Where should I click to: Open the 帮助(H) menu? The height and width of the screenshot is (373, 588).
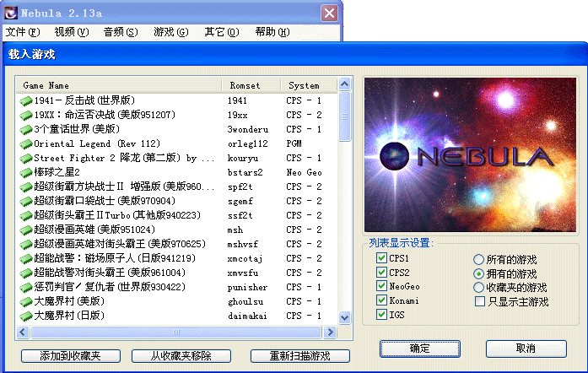click(272, 32)
